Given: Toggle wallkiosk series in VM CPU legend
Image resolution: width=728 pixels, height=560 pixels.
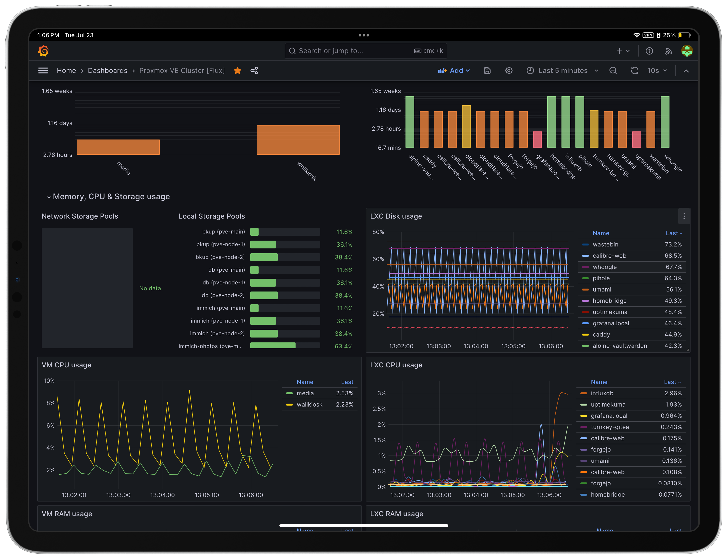Looking at the screenshot, I should [309, 405].
